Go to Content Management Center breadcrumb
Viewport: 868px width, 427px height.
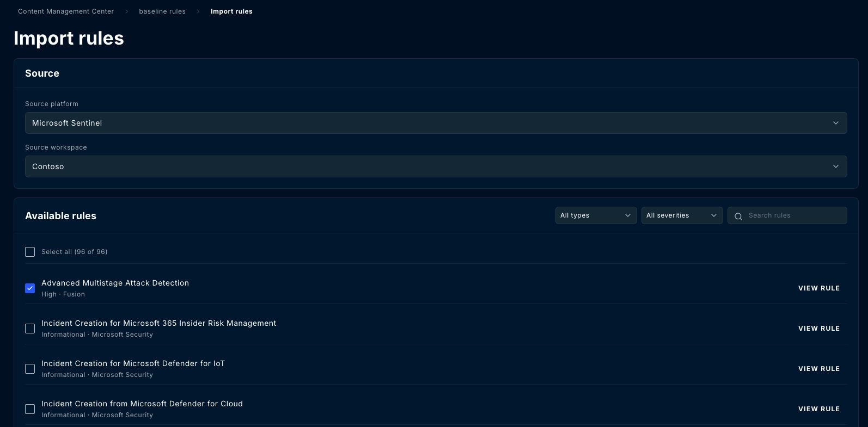click(66, 11)
